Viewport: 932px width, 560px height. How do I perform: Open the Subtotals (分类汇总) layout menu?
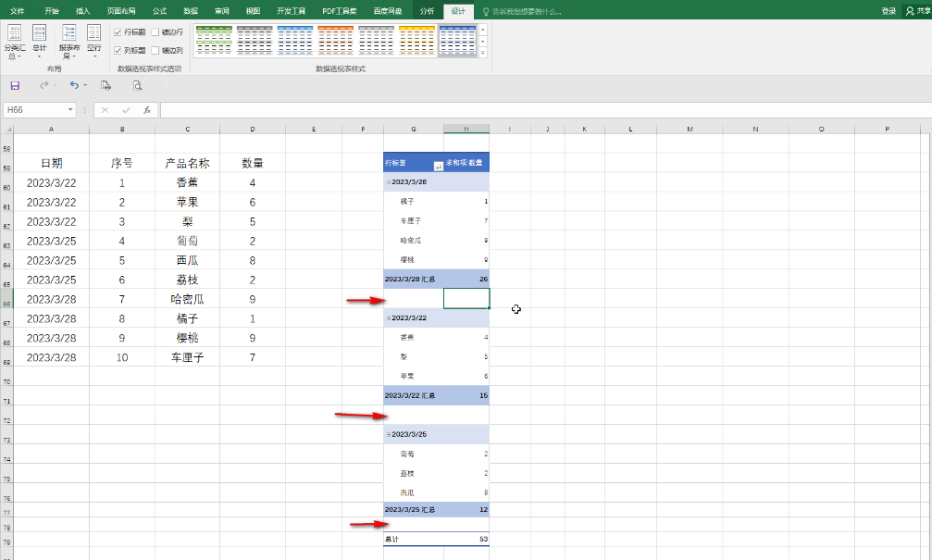tap(14, 43)
